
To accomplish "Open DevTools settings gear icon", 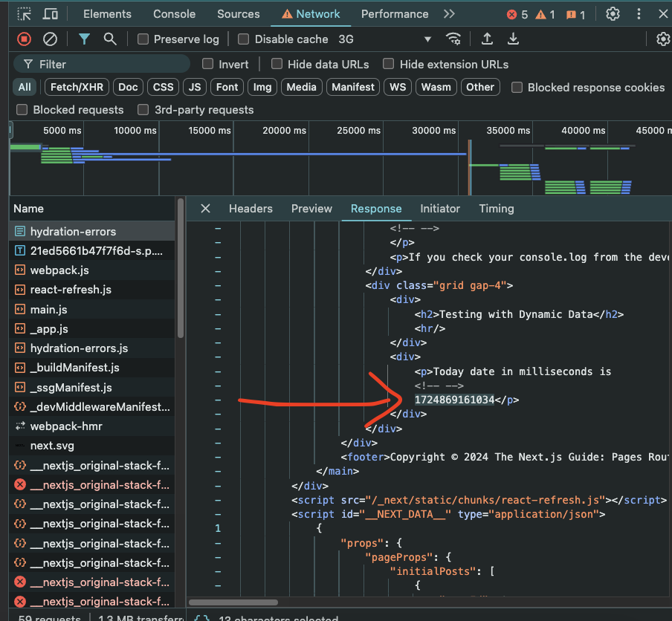I will pos(613,14).
